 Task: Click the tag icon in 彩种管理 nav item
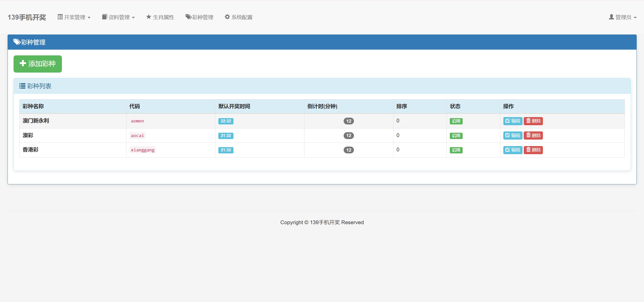188,17
